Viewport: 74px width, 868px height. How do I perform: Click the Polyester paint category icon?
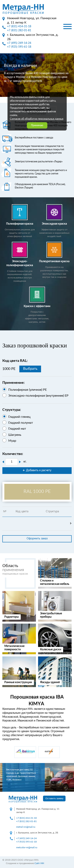point(20,212)
